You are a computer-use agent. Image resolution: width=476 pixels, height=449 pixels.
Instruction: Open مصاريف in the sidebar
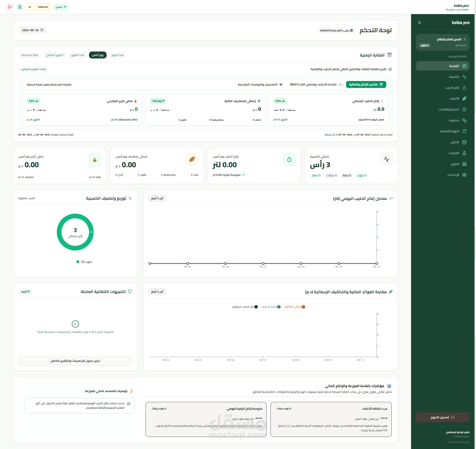[x=443, y=120]
